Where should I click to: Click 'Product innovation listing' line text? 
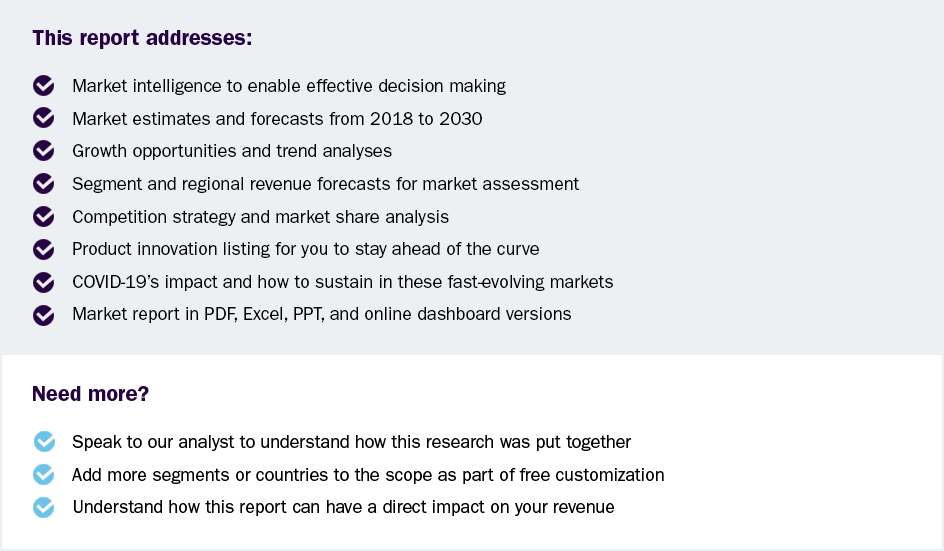305,249
